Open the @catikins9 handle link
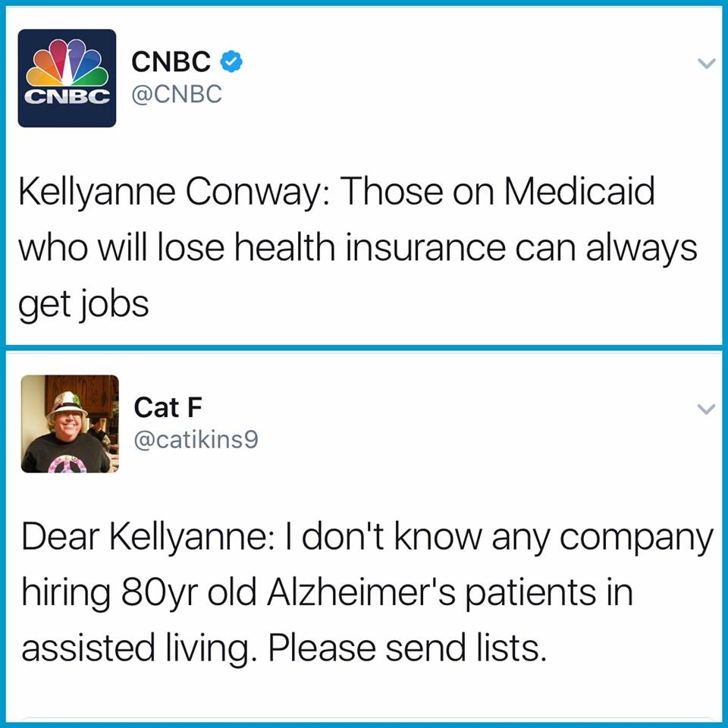The width and height of the screenshot is (728, 728). click(x=196, y=439)
